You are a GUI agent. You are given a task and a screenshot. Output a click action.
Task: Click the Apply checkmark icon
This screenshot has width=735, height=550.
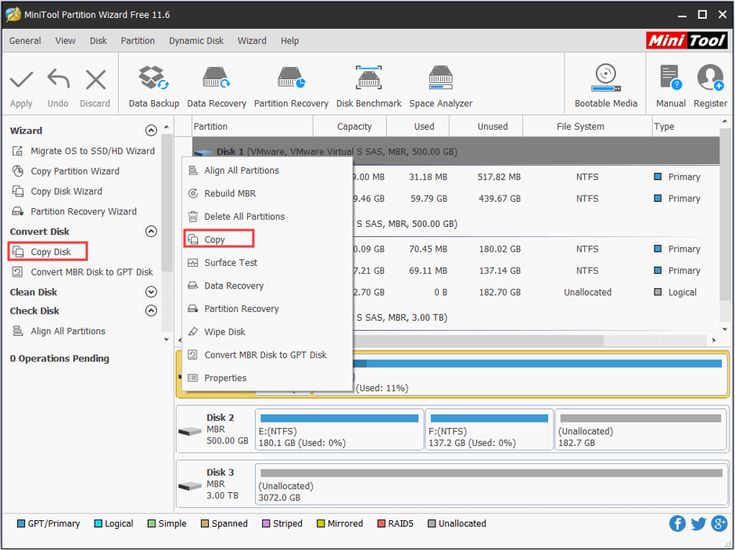click(22, 80)
